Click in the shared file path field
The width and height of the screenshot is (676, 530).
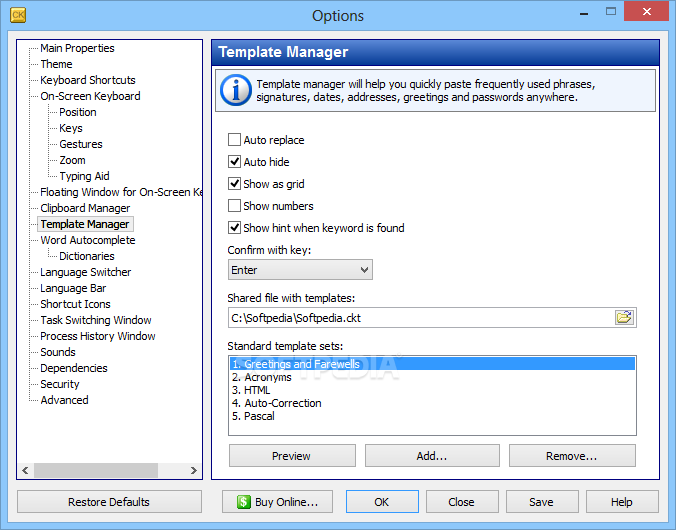point(421,318)
